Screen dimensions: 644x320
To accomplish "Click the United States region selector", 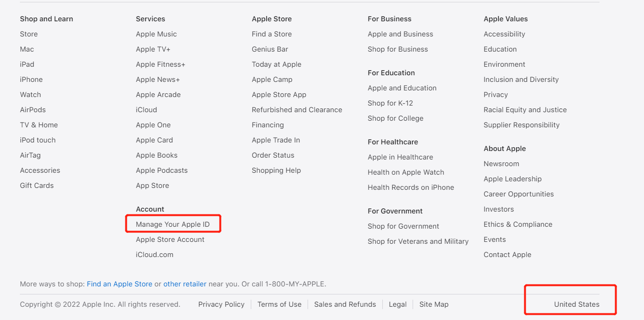I will point(576,304).
